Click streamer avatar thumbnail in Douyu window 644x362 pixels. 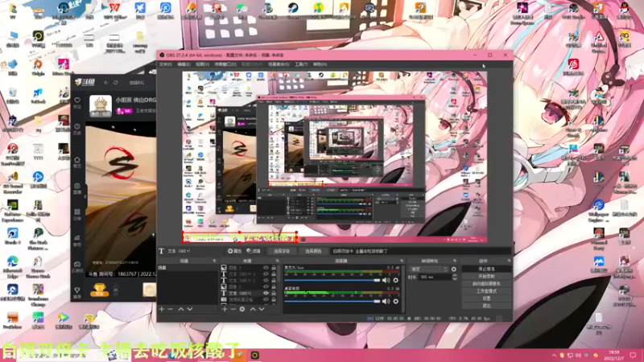tap(101, 106)
